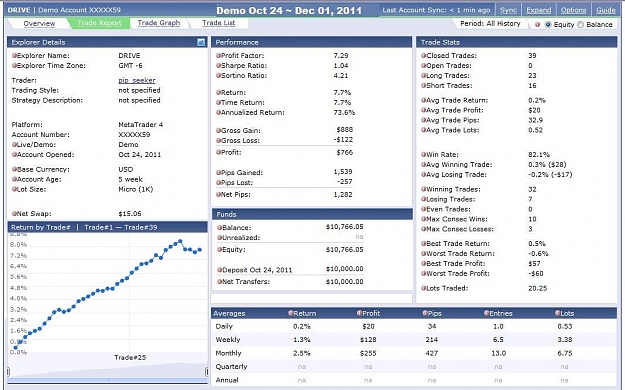This screenshot has height=390, width=625.
Task: Click info bullet beside Explorer Name
Action: click(14, 55)
